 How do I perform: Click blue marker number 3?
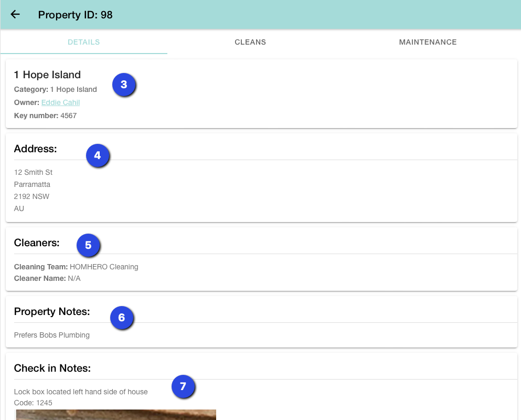(x=124, y=85)
